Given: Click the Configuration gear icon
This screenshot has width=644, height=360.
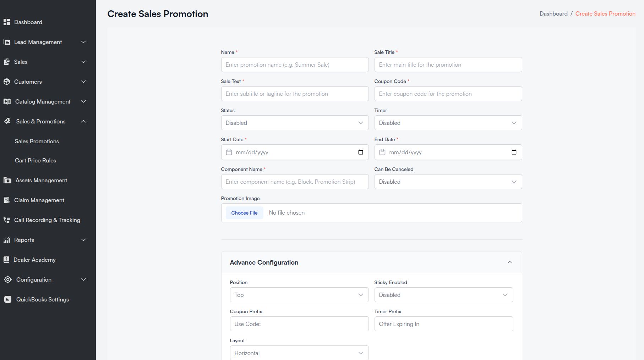Looking at the screenshot, I should [8, 279].
